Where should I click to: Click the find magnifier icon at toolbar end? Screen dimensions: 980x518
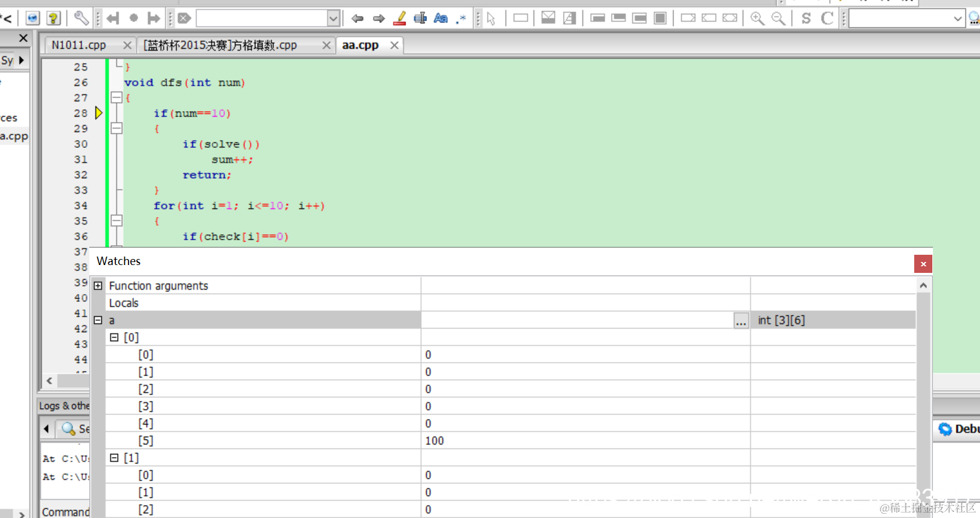coord(974,19)
